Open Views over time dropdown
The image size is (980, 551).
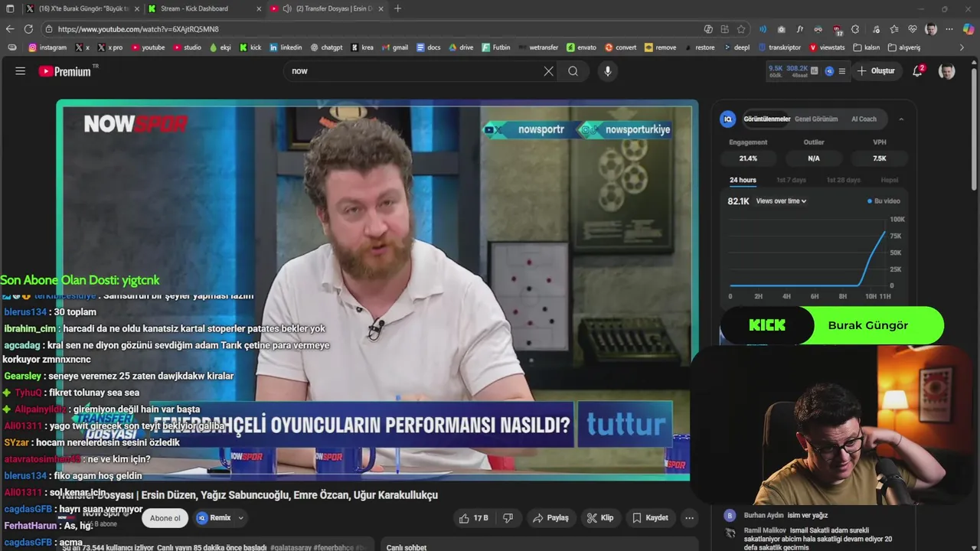coord(781,201)
